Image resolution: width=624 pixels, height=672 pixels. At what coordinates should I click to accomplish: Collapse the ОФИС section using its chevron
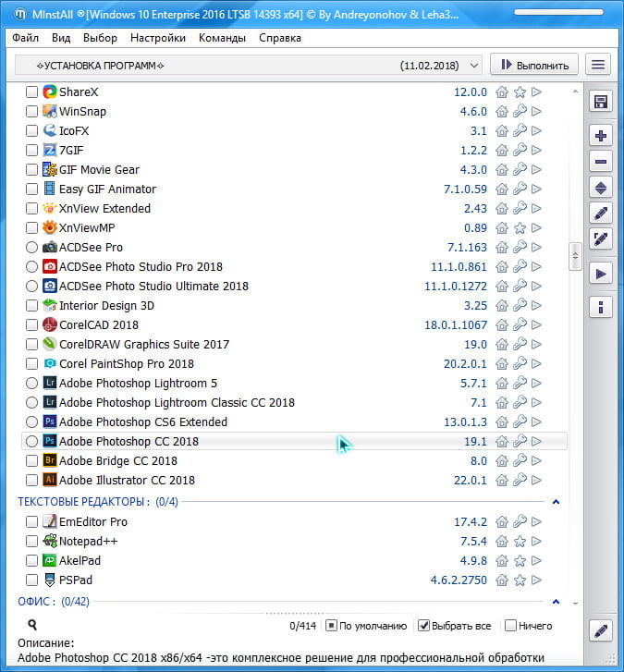pos(556,602)
